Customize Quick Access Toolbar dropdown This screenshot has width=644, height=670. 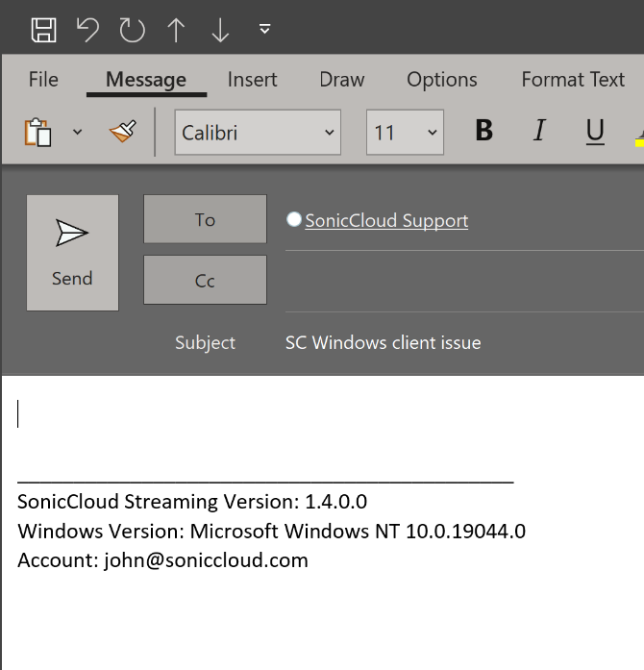click(x=264, y=31)
